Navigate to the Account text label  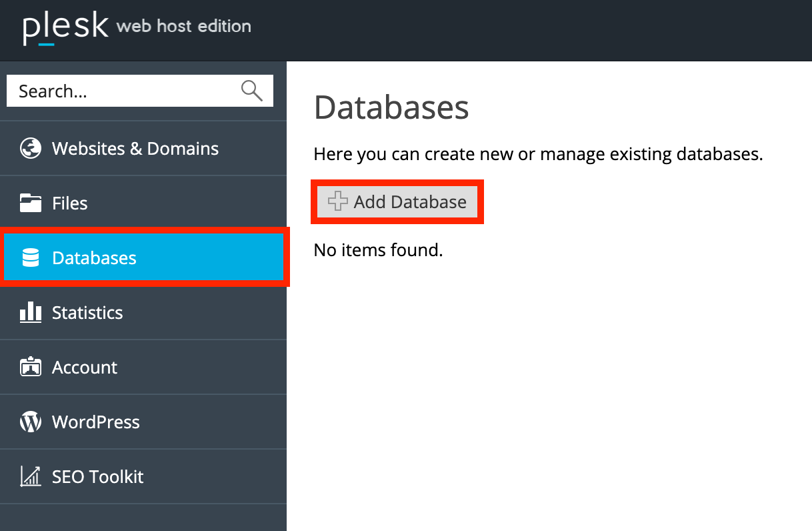85,368
